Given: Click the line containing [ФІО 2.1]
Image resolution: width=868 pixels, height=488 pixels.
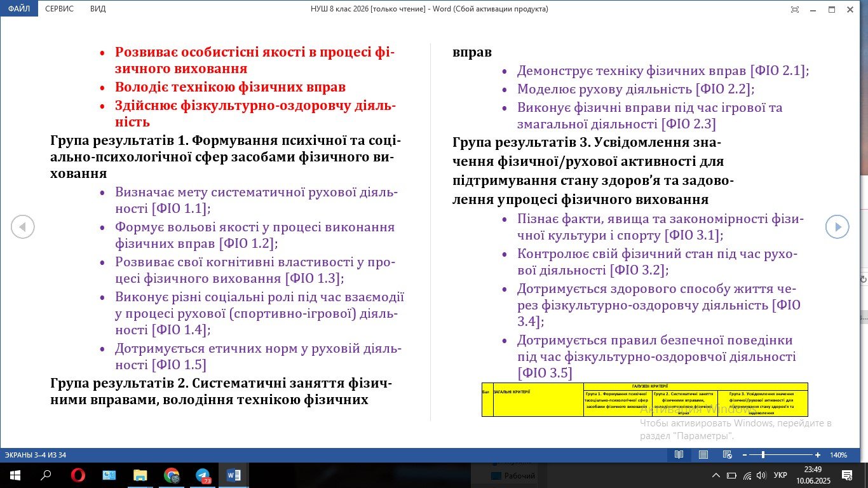Looking at the screenshot, I should coord(663,71).
